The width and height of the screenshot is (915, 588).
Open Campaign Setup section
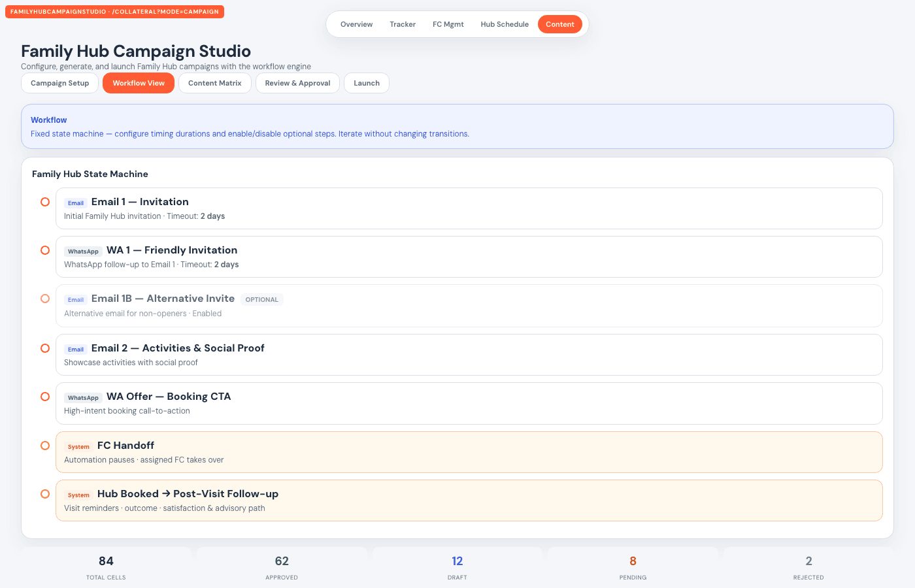pyautogui.click(x=60, y=83)
